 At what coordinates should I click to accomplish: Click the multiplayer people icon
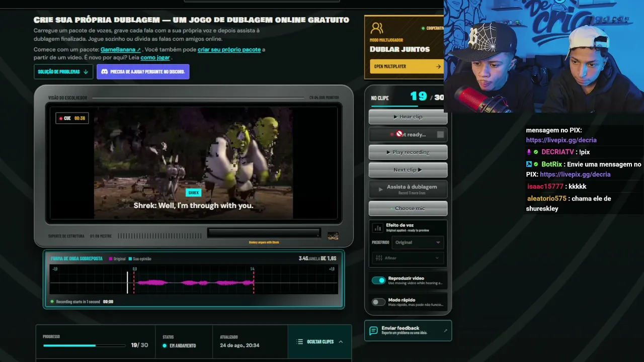[x=376, y=28]
